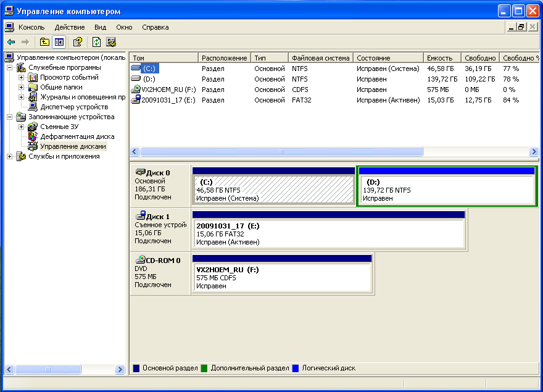Select the (D:) partition block on Диск 0
543x392 pixels.
(x=446, y=190)
